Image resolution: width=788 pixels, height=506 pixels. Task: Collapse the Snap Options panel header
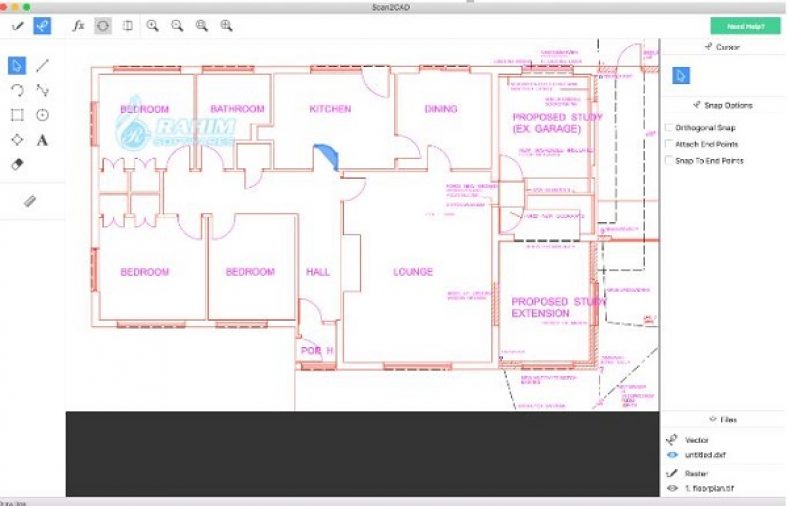point(723,105)
